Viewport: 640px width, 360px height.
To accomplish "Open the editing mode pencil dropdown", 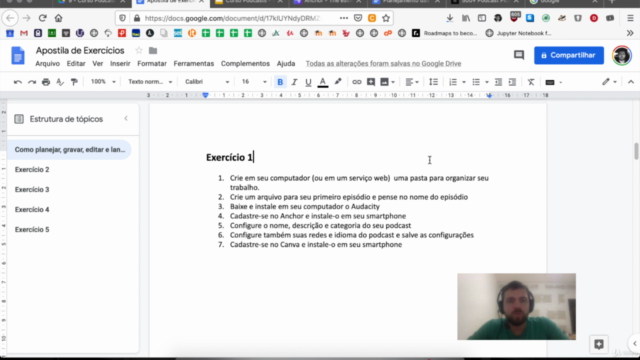I will [x=609, y=82].
